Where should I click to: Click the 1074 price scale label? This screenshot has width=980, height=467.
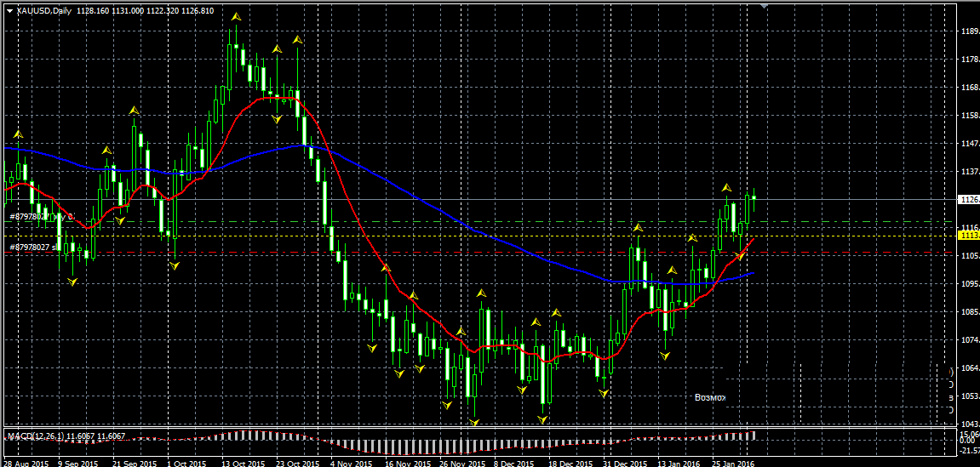[970, 340]
